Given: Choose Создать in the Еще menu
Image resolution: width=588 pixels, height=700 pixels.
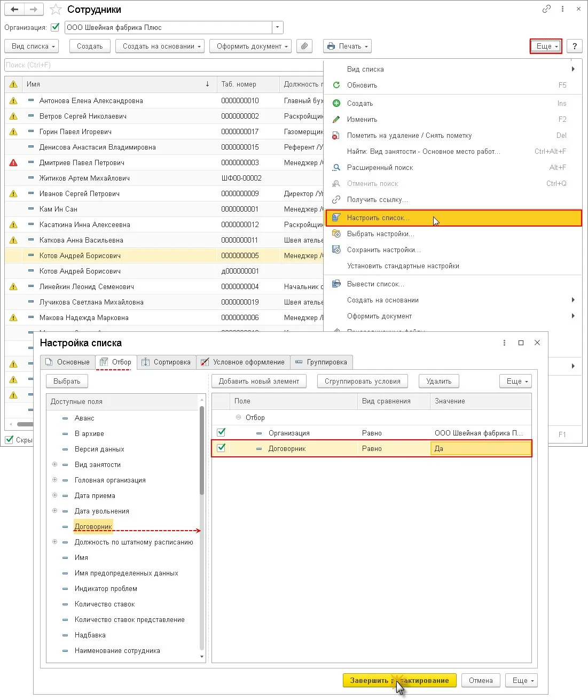Looking at the screenshot, I should [453, 103].
